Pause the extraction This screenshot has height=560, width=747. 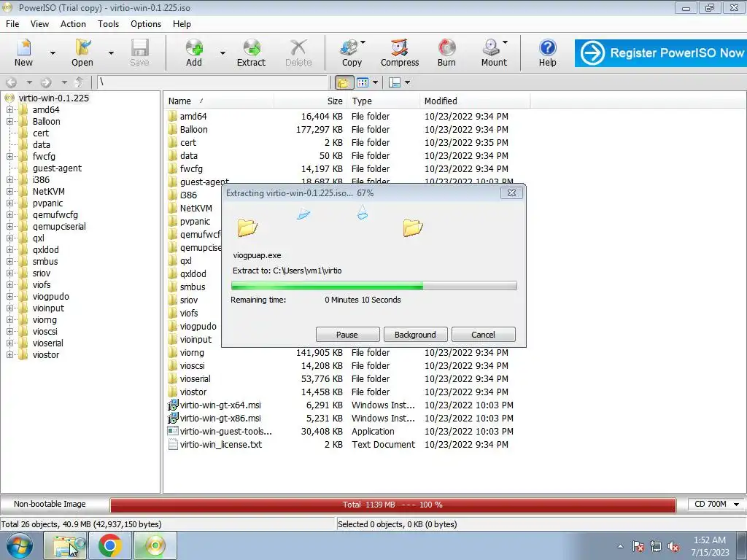point(347,334)
